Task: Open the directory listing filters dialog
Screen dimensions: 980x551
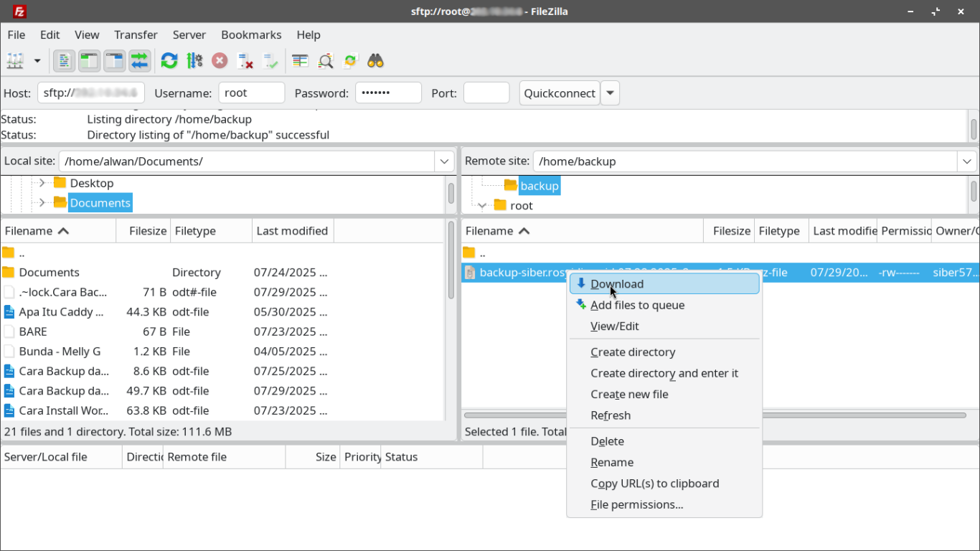Action: [x=300, y=61]
